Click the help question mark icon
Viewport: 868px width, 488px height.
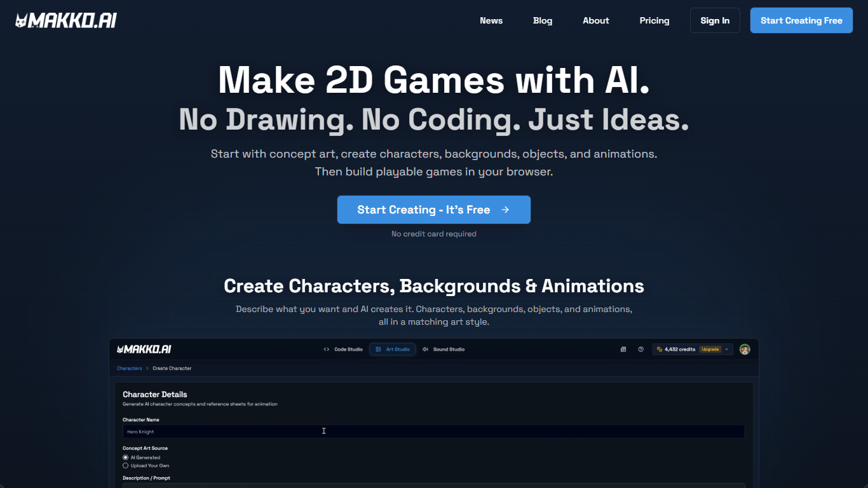641,349
